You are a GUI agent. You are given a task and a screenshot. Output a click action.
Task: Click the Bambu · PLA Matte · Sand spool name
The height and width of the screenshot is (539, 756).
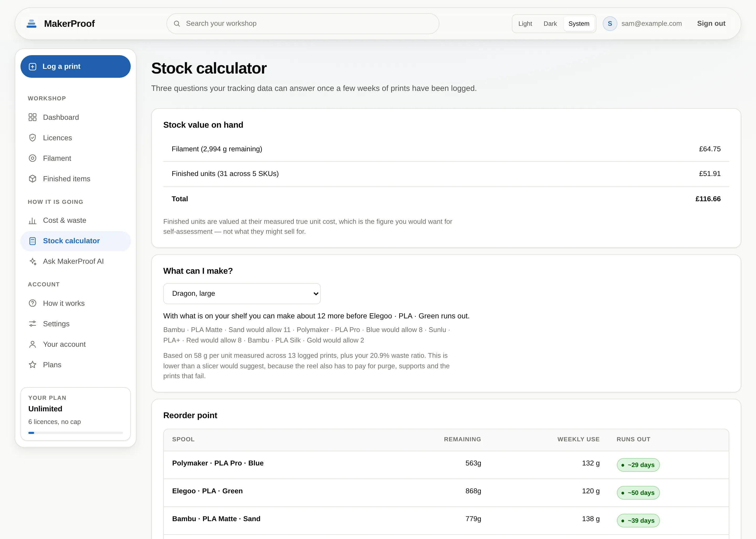(216, 519)
